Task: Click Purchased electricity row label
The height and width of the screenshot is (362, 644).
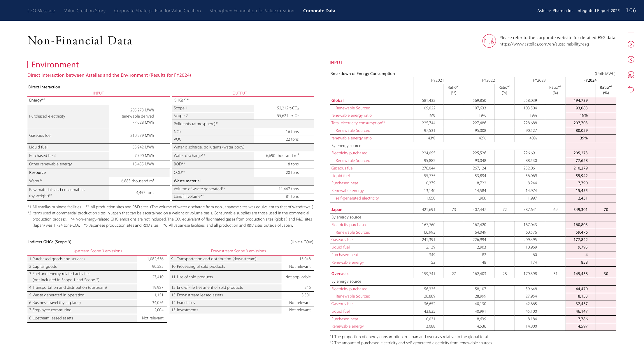Action: 47,116
